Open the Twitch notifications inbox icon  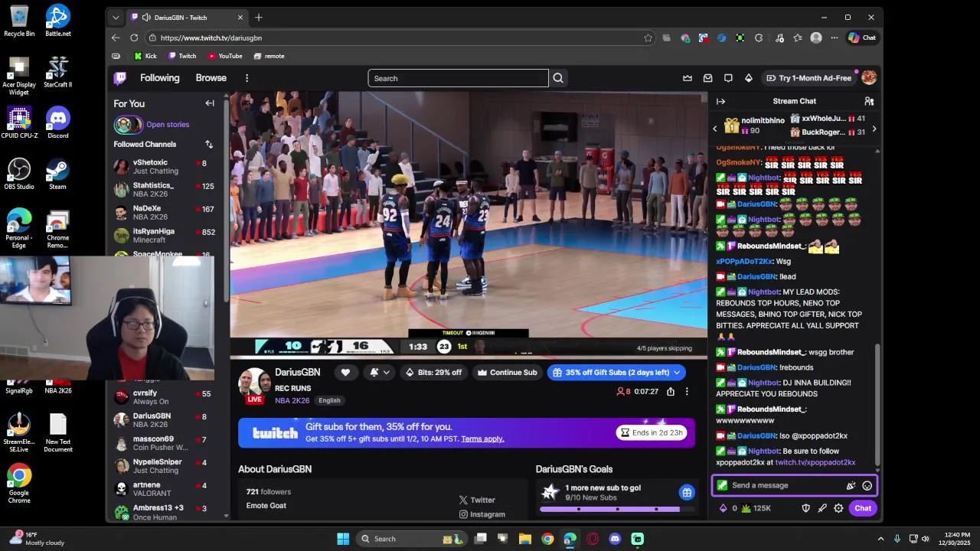click(708, 78)
